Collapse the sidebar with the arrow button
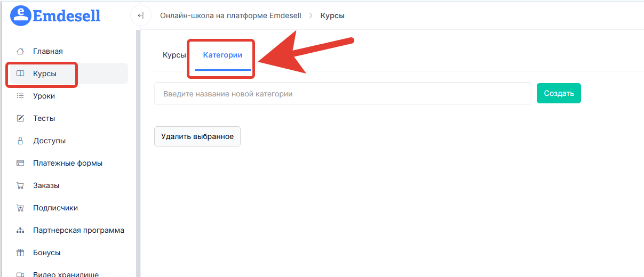The image size is (644, 277). point(140,15)
